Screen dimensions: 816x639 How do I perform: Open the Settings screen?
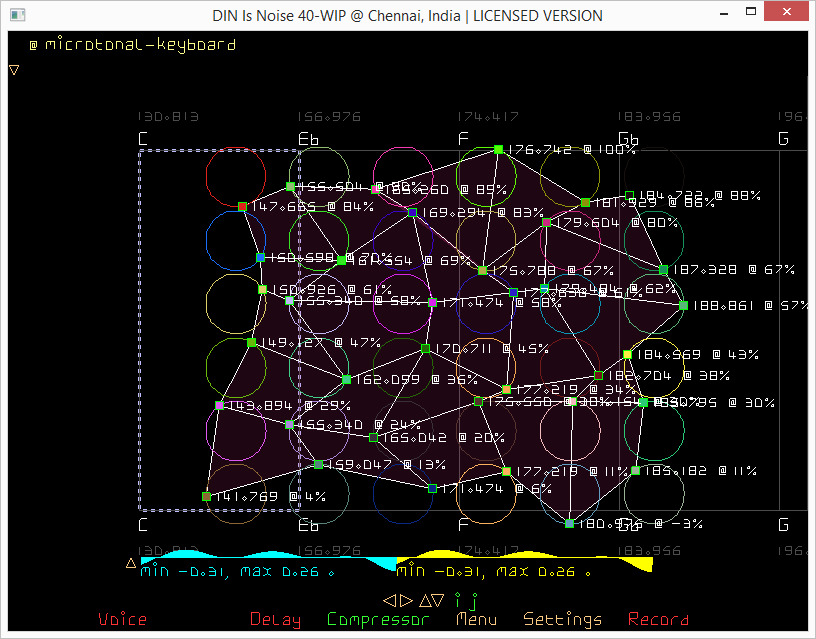(562, 620)
